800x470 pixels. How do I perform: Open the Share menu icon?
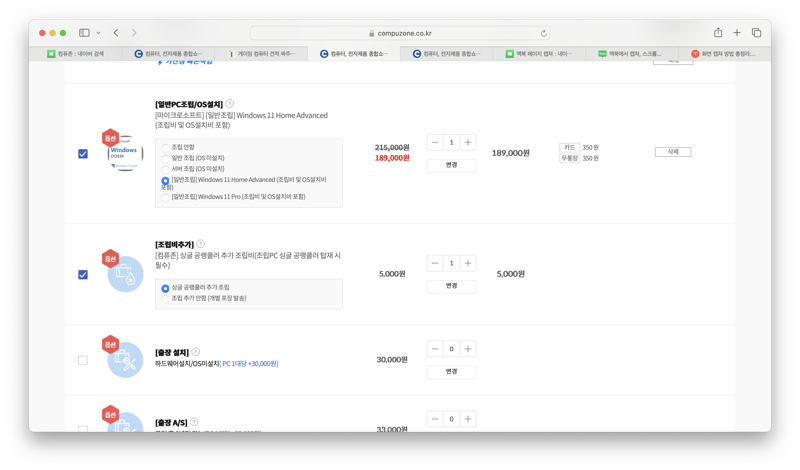(718, 33)
